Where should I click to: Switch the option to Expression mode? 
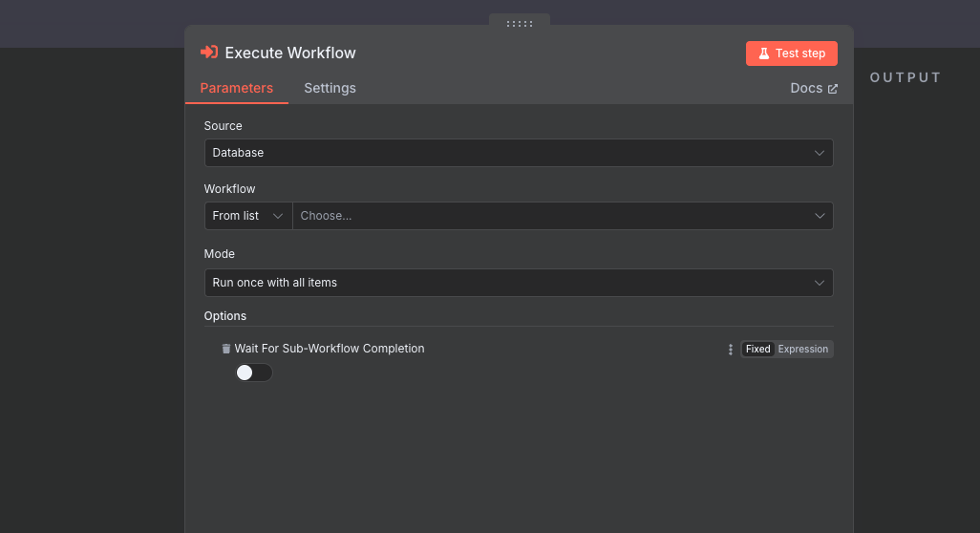point(802,350)
